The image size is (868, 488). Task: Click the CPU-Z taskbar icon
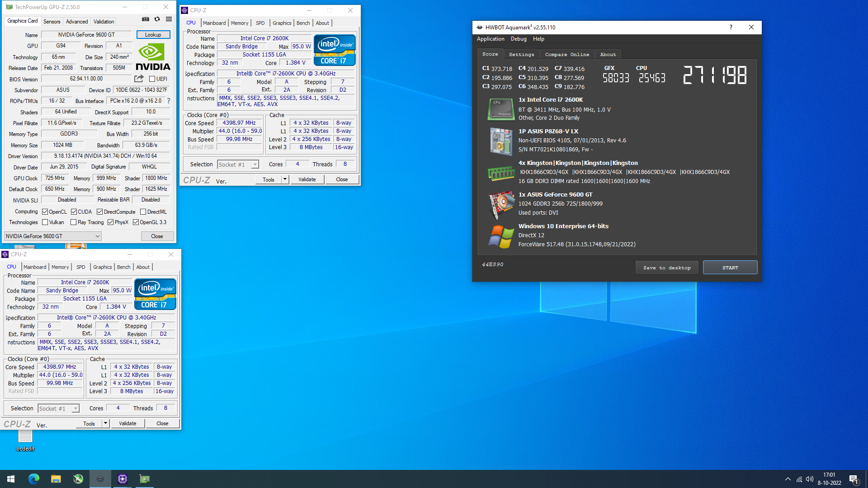coord(122,479)
